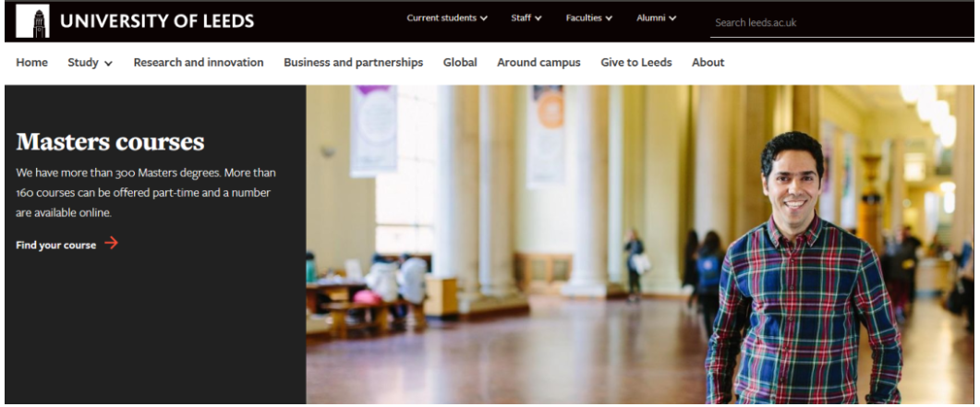The height and width of the screenshot is (407, 980).
Task: Go to the About menu item
Action: pos(708,63)
